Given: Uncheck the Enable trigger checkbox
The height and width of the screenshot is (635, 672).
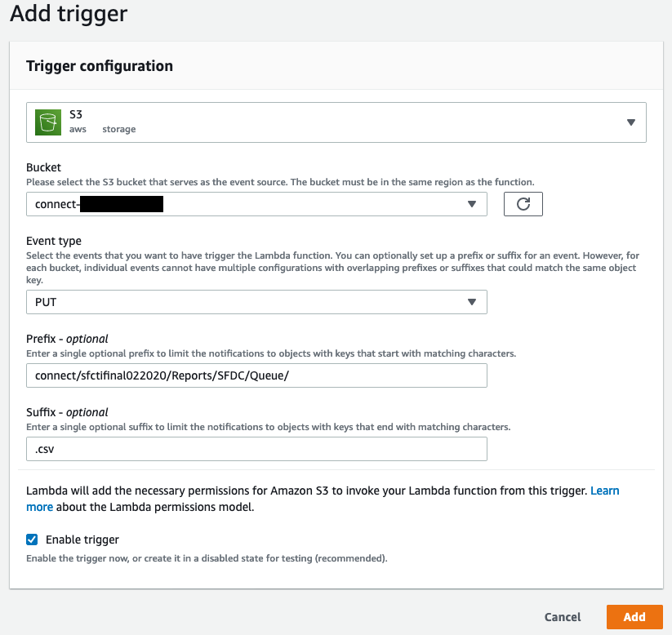Looking at the screenshot, I should [x=32, y=540].
